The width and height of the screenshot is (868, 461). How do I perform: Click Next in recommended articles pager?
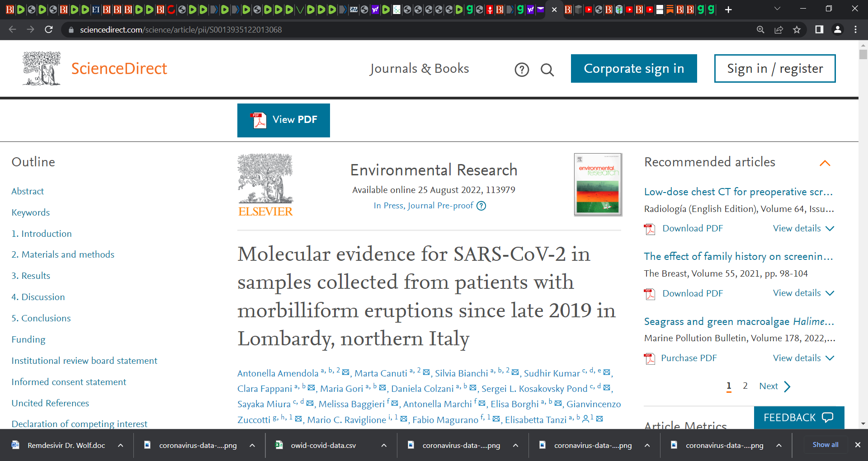coord(774,386)
